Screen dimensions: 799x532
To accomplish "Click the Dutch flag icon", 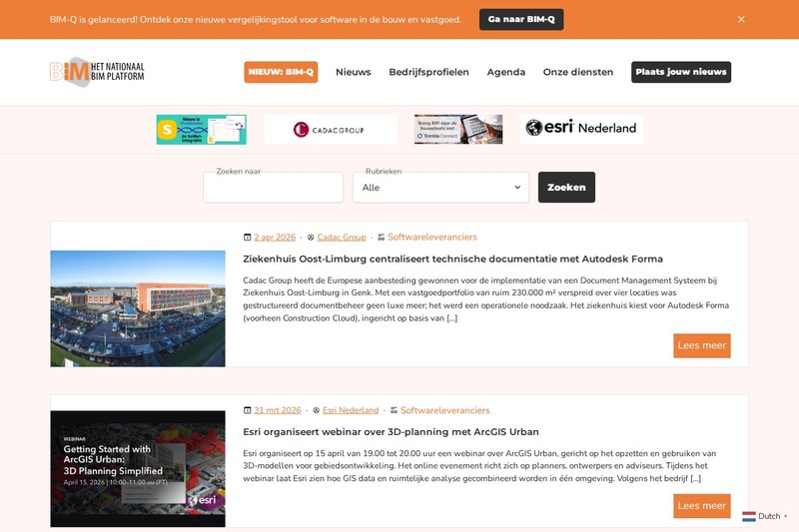I will [748, 516].
